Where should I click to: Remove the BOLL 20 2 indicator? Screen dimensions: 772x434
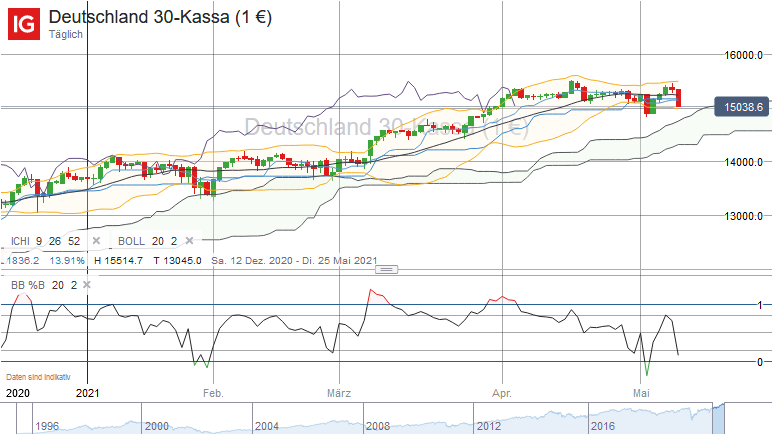[x=189, y=241]
